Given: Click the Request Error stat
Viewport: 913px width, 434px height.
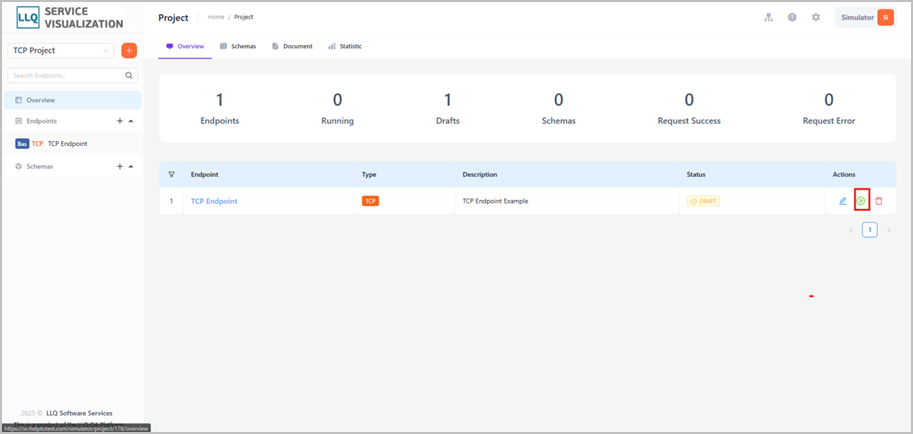Looking at the screenshot, I should tap(829, 109).
